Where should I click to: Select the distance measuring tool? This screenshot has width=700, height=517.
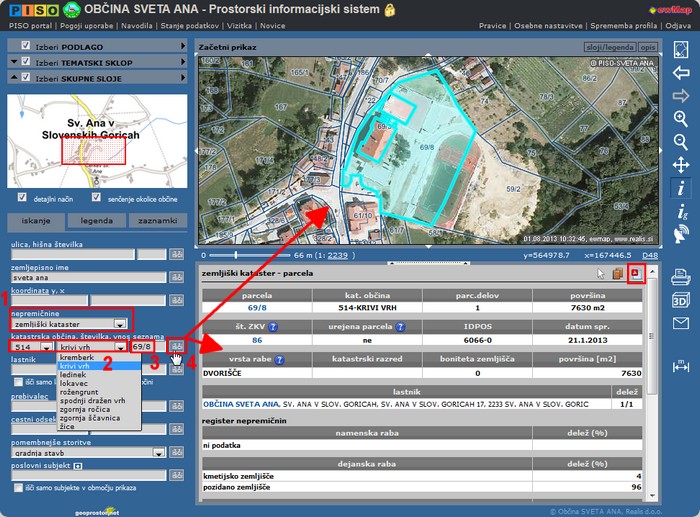(681, 367)
